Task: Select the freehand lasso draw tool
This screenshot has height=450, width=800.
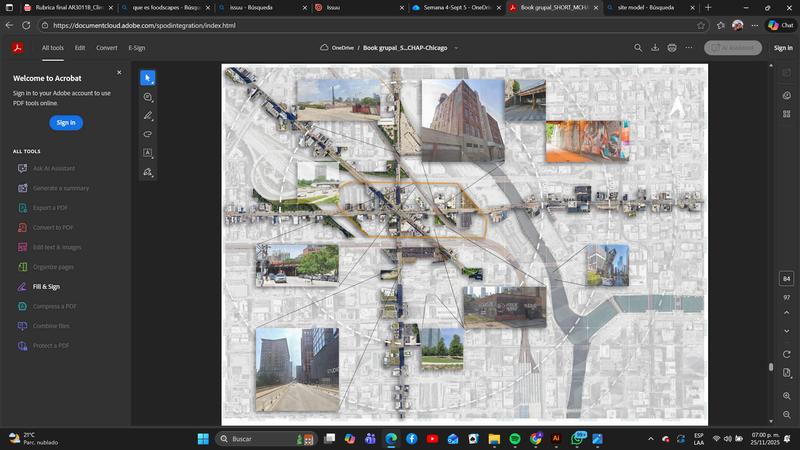Action: click(x=148, y=134)
